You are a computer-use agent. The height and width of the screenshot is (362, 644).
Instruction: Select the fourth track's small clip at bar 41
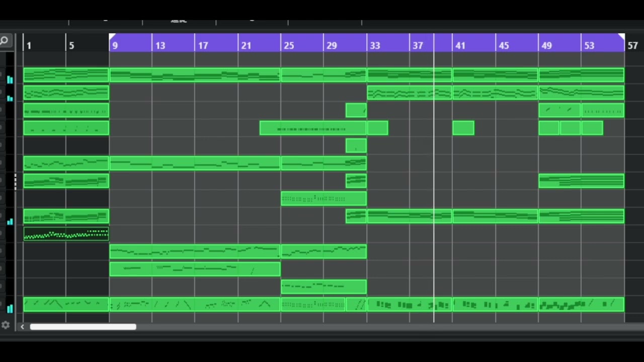click(x=463, y=128)
